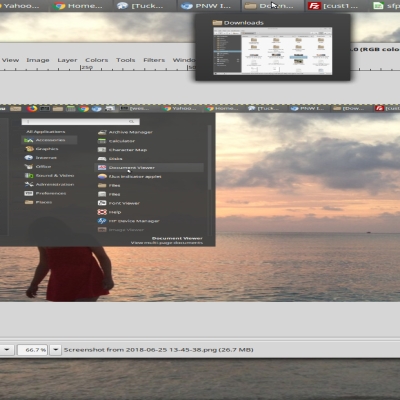This screenshot has width=400, height=400.
Task: Open the GIMP Image menu
Action: [x=38, y=60]
